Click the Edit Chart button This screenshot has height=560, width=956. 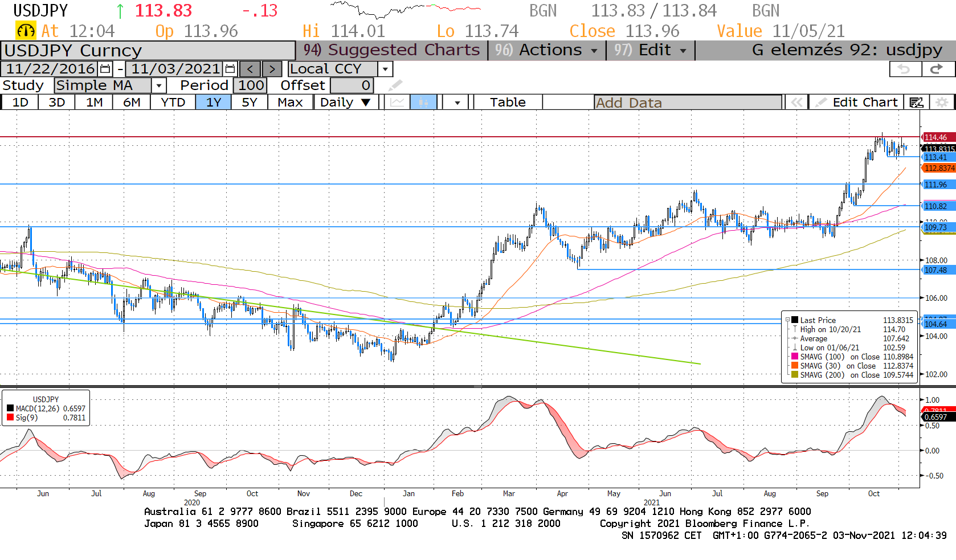pyautogui.click(x=857, y=103)
